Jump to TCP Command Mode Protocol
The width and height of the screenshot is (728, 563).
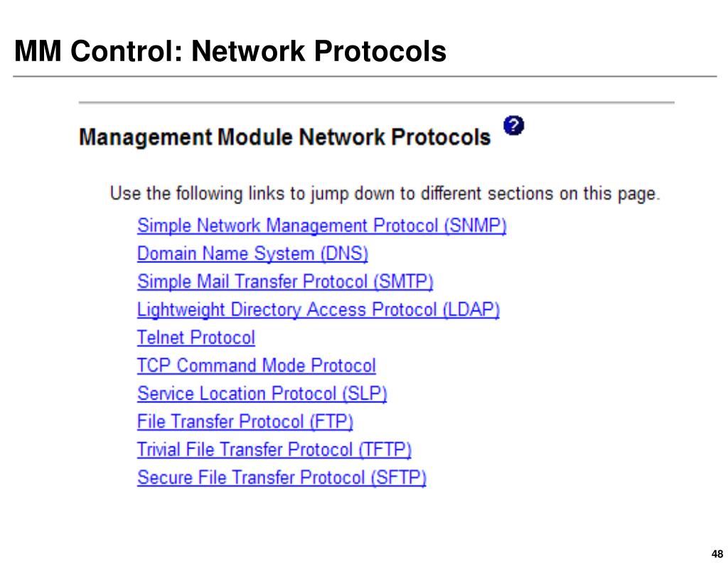256,365
